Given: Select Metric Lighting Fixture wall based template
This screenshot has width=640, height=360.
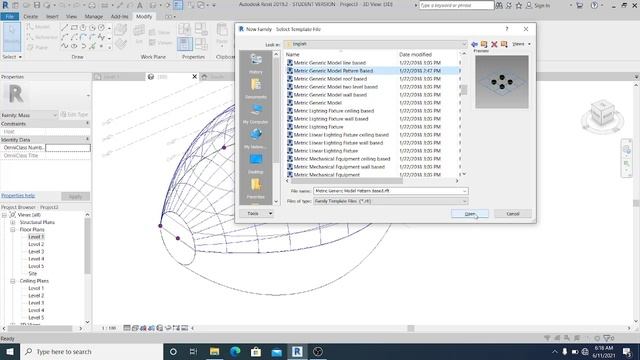Looking at the screenshot, I should point(331,119).
